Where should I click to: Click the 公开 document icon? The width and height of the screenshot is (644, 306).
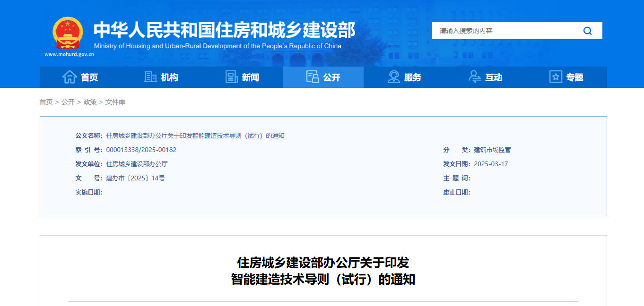313,77
